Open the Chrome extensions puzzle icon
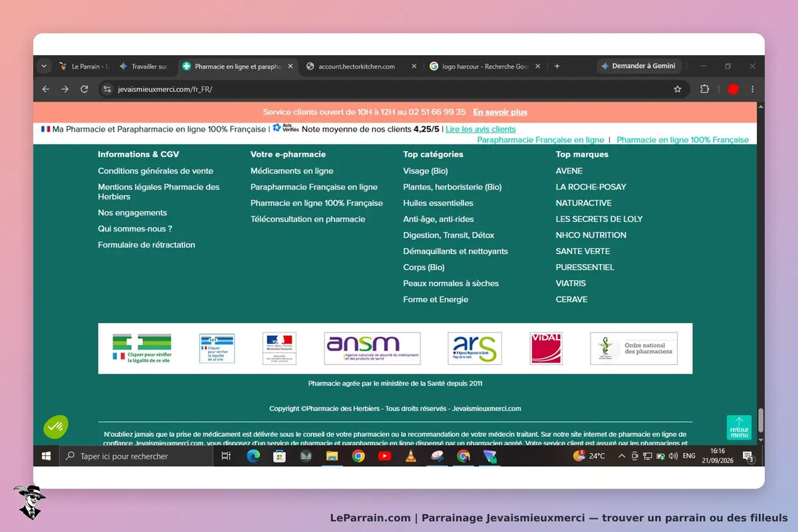The width and height of the screenshot is (798, 532). [x=705, y=89]
